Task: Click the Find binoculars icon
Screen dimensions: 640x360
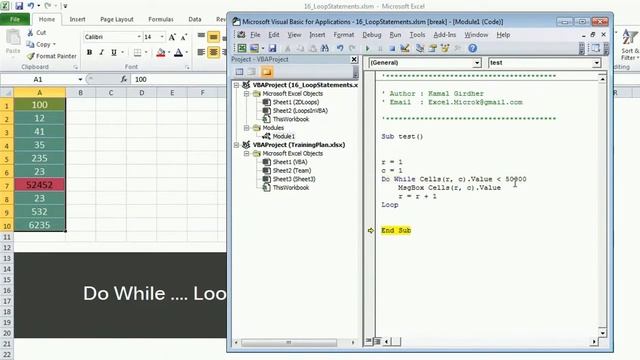Action: [x=325, y=48]
